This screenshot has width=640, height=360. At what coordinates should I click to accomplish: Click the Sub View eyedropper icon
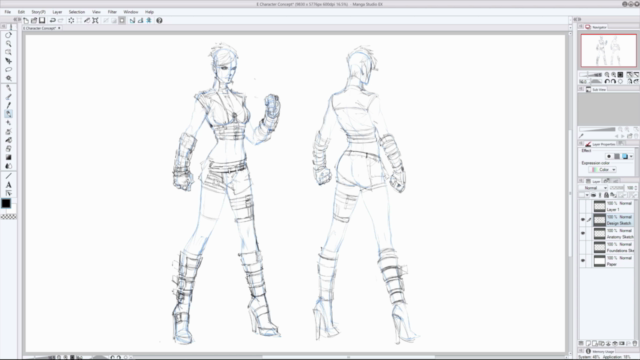(581, 136)
